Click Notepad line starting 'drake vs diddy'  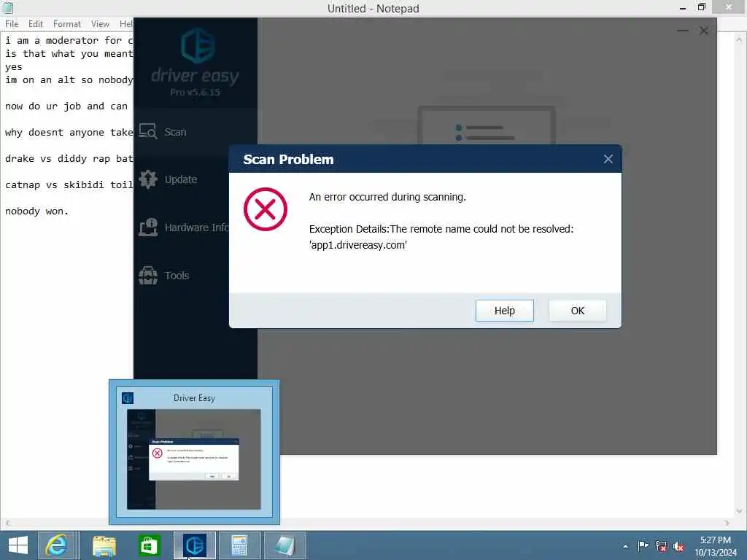click(x=69, y=158)
